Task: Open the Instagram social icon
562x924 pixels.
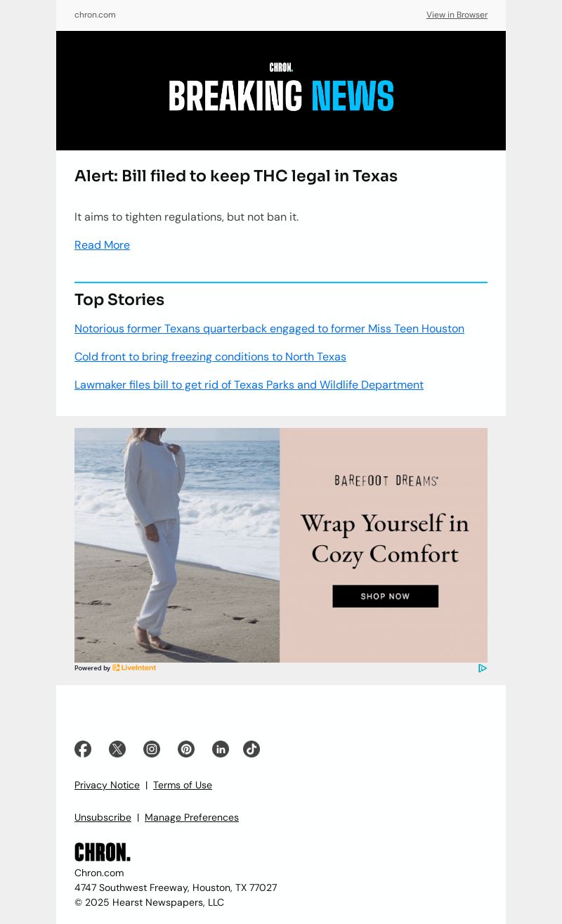Action: click(152, 749)
